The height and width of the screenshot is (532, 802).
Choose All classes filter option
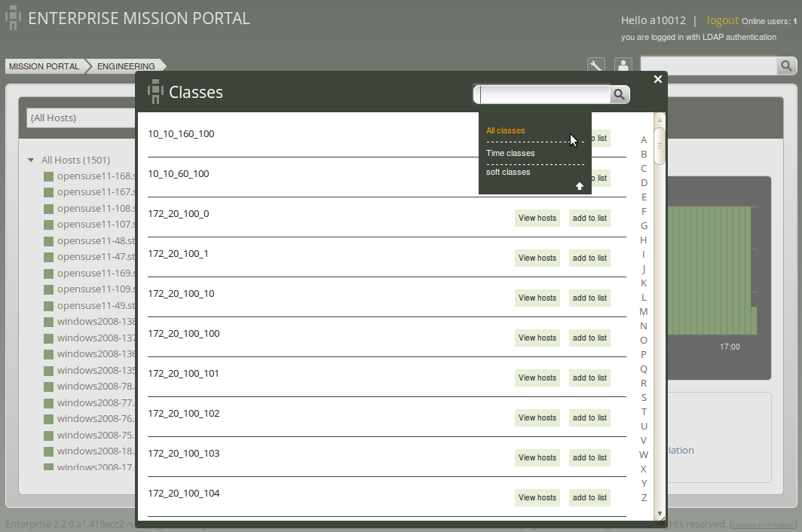tap(505, 130)
